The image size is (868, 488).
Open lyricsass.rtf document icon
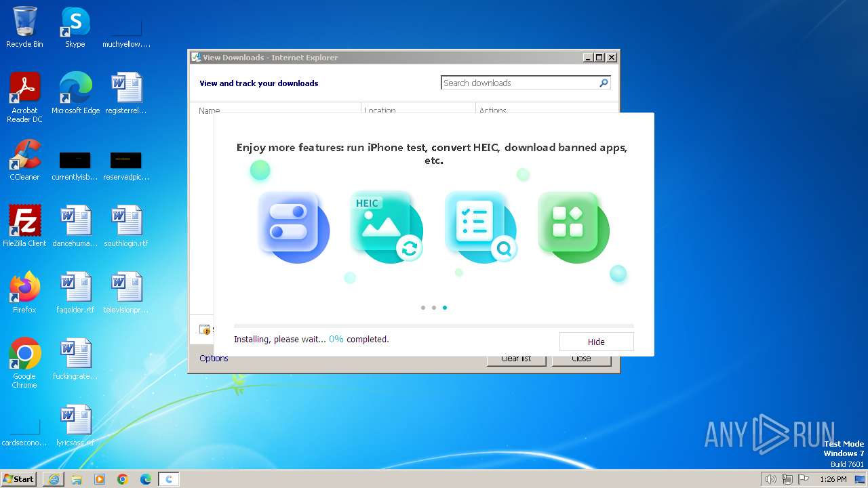click(75, 425)
